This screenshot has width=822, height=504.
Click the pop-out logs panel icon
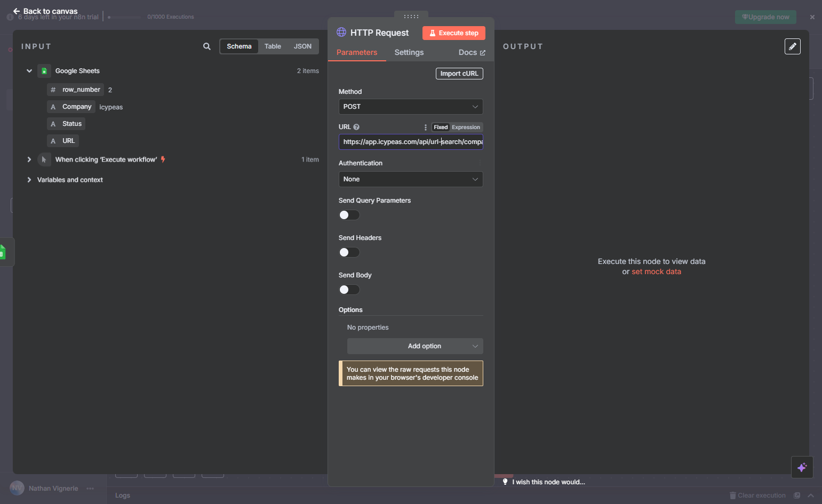click(797, 495)
